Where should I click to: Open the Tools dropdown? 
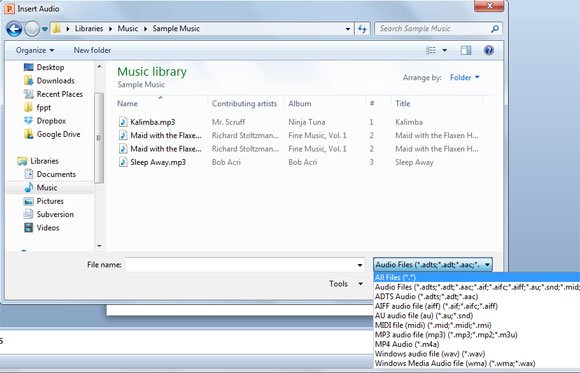(x=345, y=284)
